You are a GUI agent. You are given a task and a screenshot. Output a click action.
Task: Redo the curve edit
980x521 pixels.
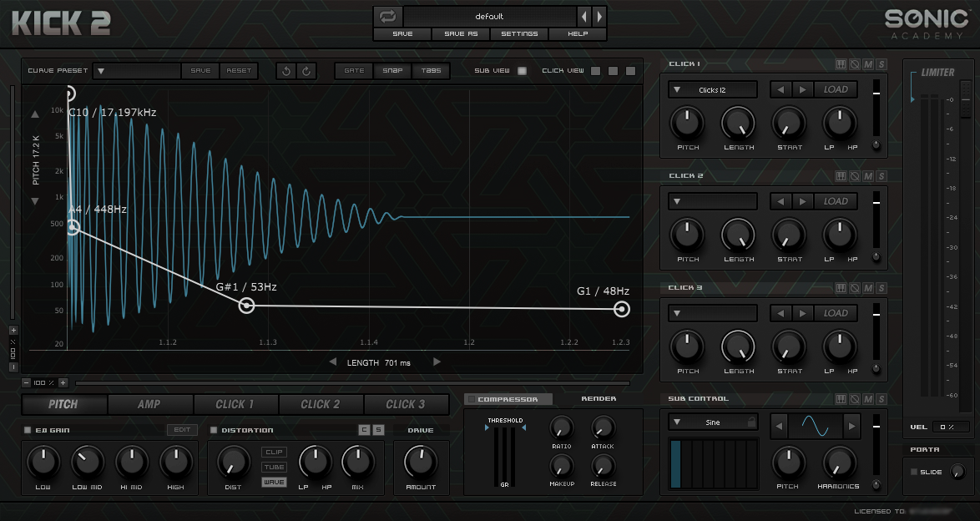coord(306,71)
